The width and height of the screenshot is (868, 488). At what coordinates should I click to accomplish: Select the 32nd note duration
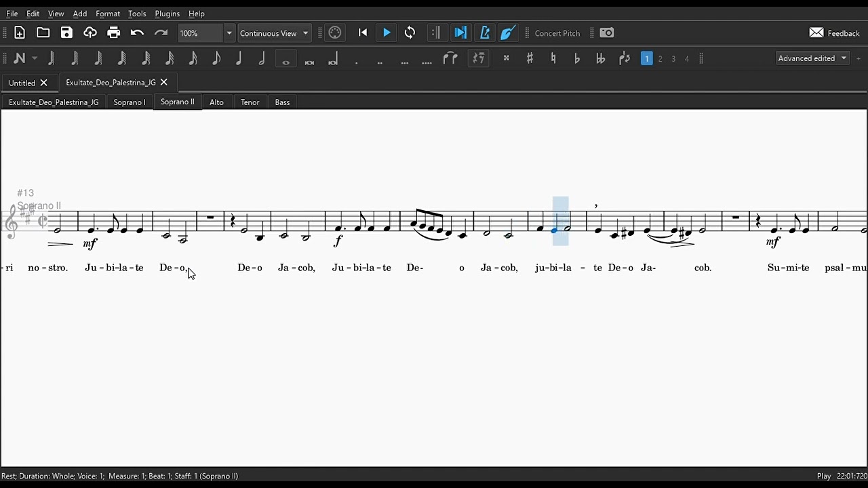click(x=170, y=58)
